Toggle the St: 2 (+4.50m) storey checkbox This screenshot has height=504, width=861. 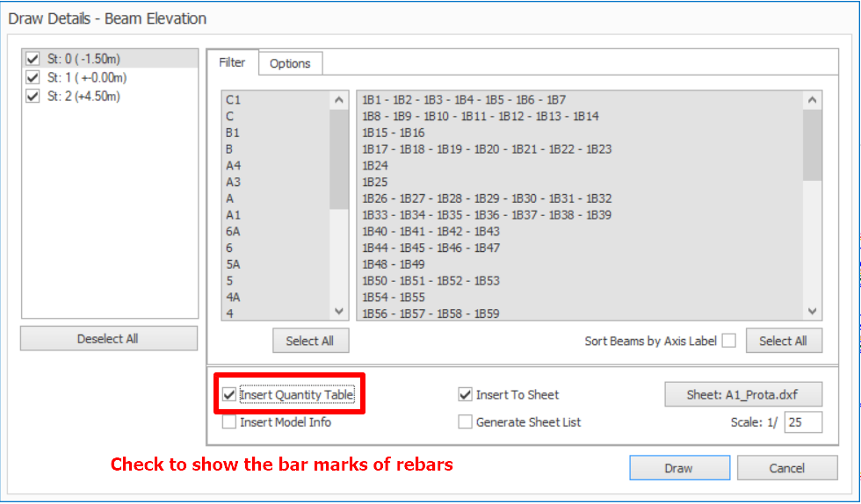33,96
